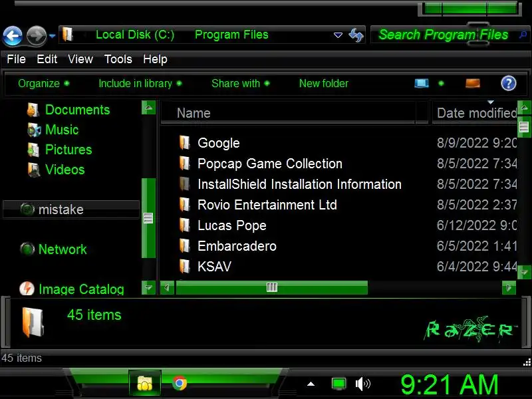532x399 pixels.
Task: Click the magnifier icon in the search box
Action: (x=523, y=35)
